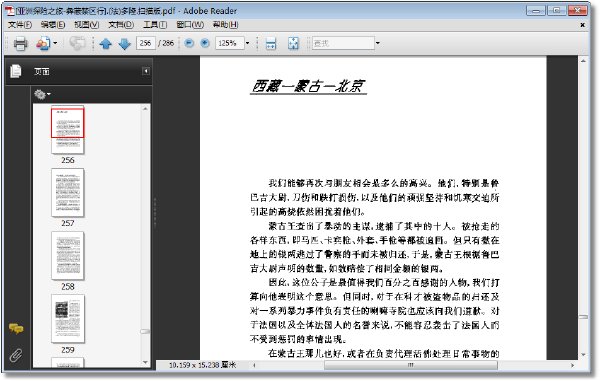This screenshot has height=382, width=600.
Task: Open the dropdown arrow beside share icon
Action: coord(55,43)
